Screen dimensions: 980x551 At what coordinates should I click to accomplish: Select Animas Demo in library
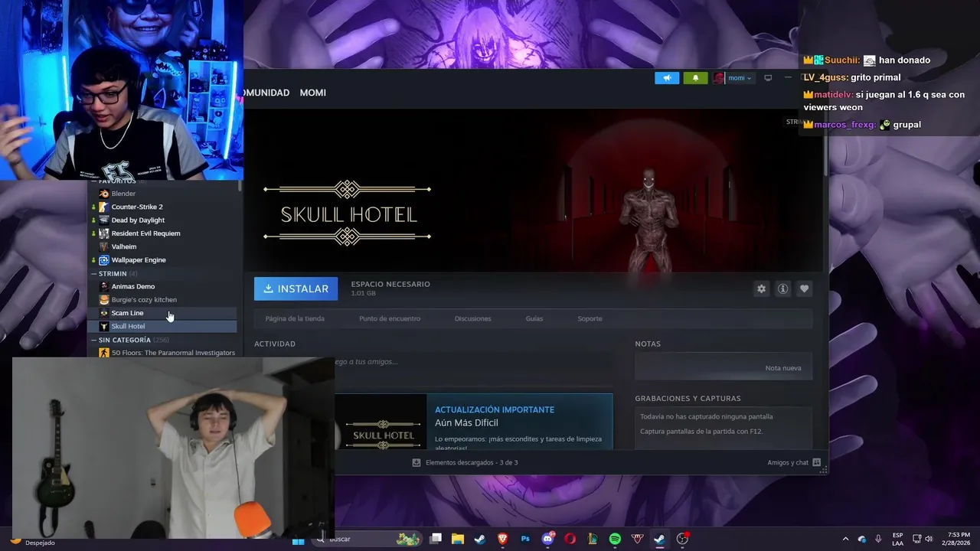[x=164, y=286]
